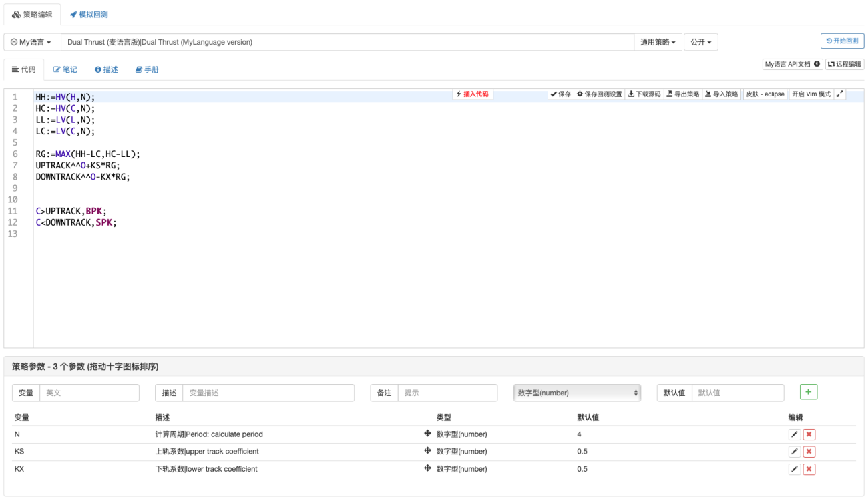This screenshot has height=499, width=868.
Task: Click variable name KS cell
Action: pos(19,452)
